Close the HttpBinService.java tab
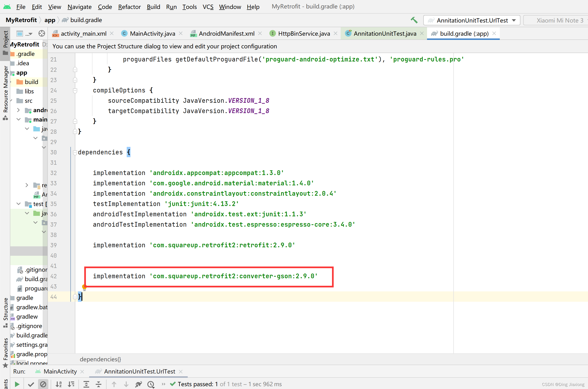The width and height of the screenshot is (588, 389). [x=336, y=33]
